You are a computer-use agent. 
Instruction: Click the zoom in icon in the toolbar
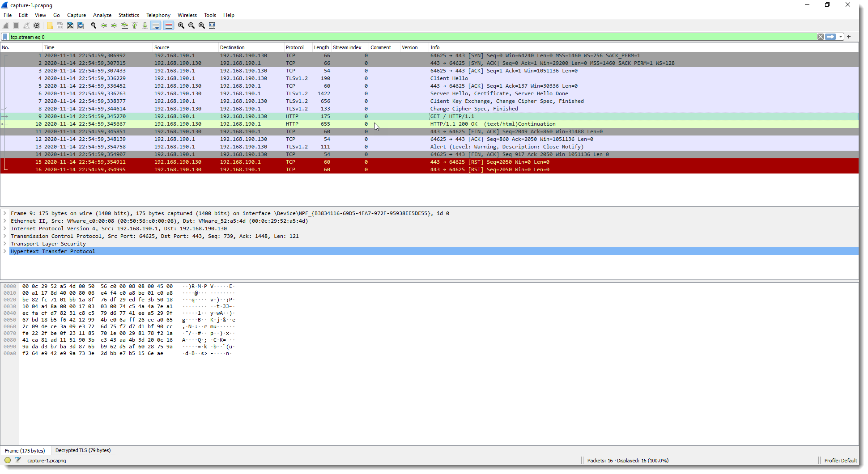click(181, 25)
